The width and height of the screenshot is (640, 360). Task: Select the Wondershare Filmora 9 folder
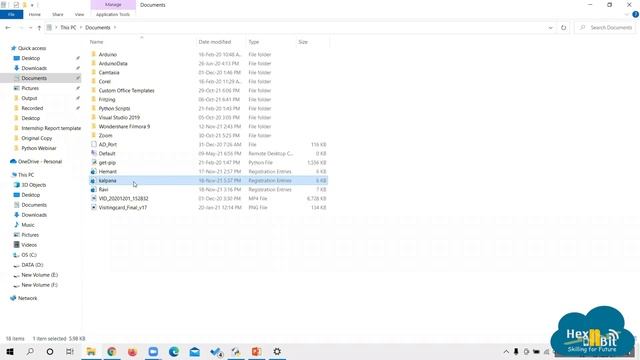click(124, 126)
